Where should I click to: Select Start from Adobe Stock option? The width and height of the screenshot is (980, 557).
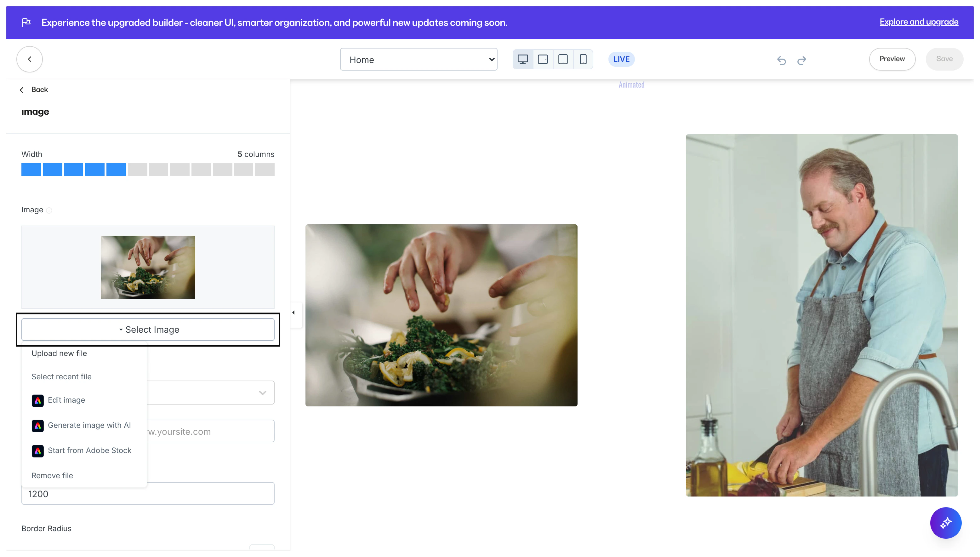tap(89, 451)
